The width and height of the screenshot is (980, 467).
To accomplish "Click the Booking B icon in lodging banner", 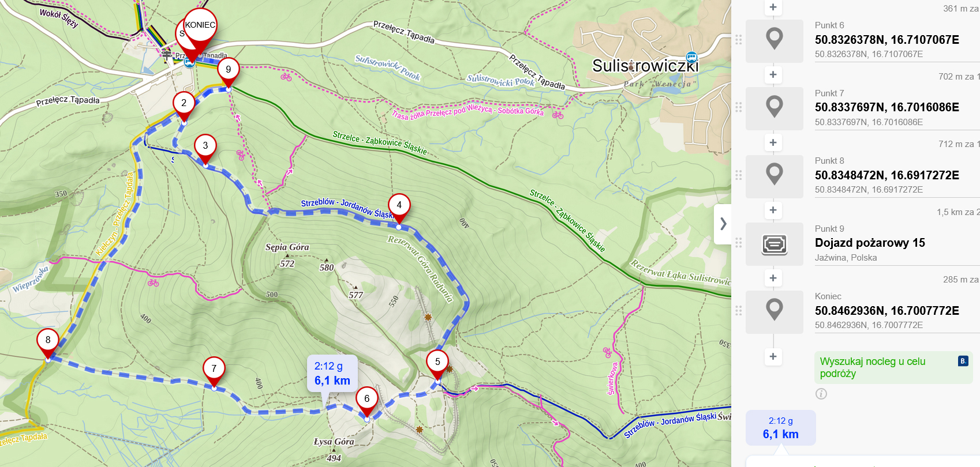I will 963,361.
